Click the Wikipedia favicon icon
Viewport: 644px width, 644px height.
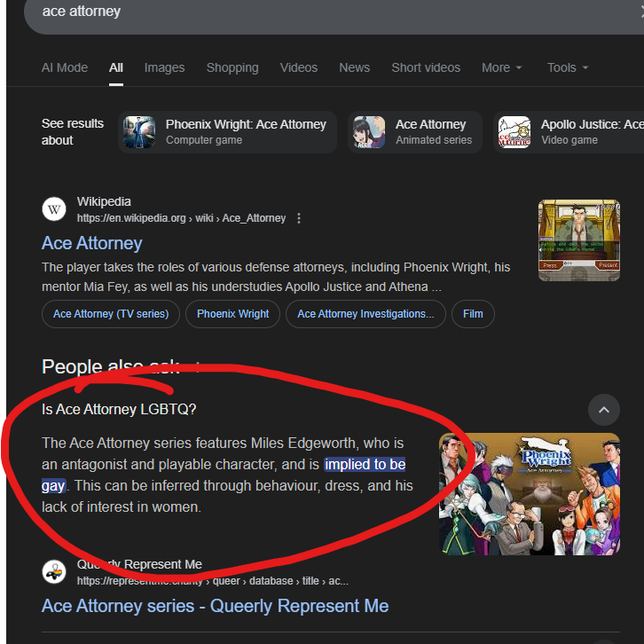coord(54,209)
